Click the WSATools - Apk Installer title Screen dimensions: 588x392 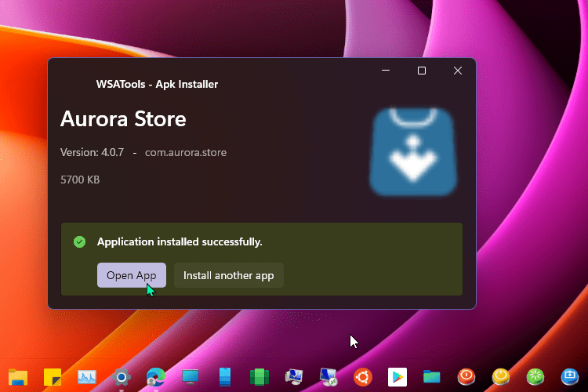[157, 84]
